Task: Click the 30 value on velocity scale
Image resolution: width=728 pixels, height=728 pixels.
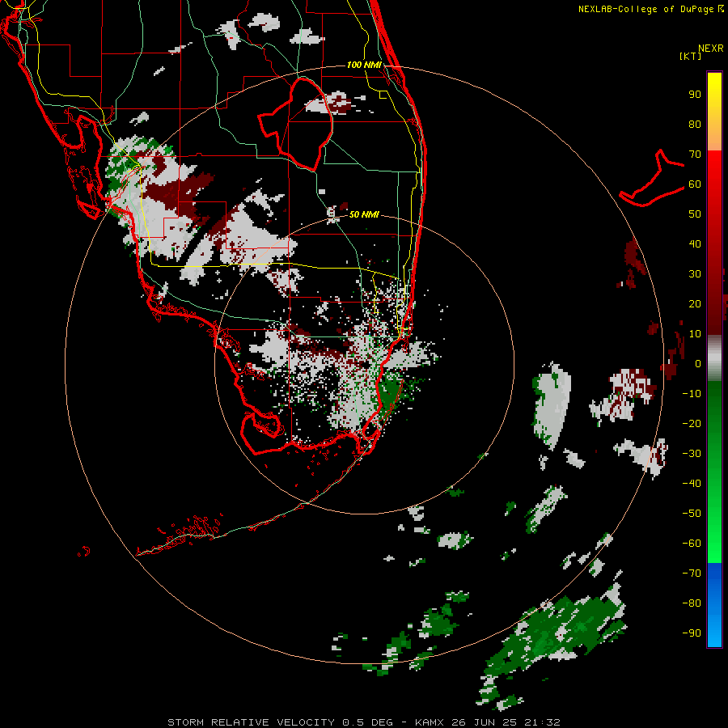Action: tap(695, 274)
